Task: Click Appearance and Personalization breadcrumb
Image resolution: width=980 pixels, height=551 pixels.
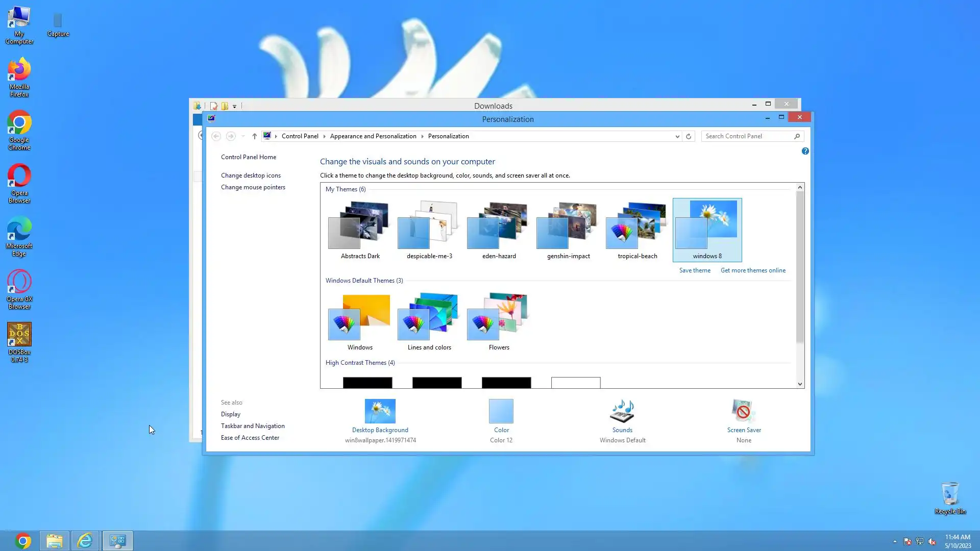Action: [373, 136]
